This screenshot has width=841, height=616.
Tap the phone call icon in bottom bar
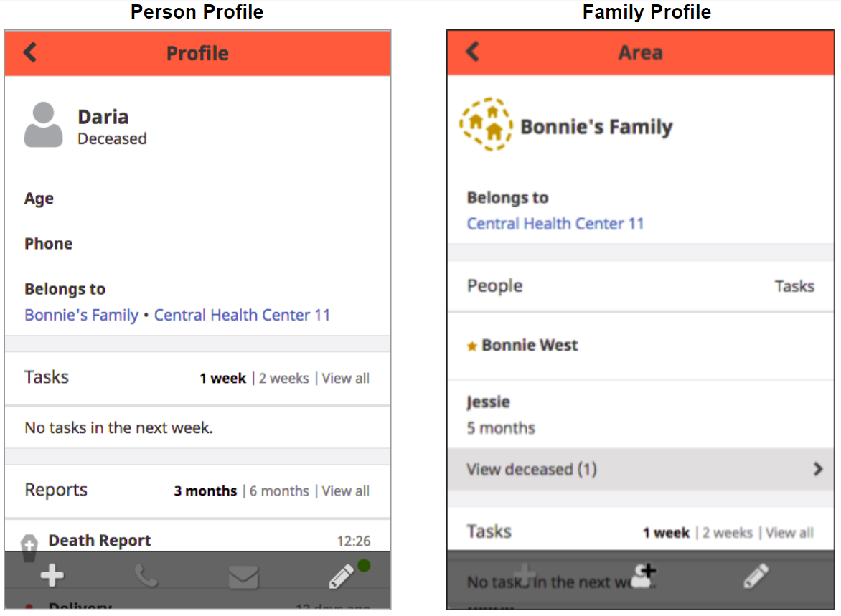[146, 576]
